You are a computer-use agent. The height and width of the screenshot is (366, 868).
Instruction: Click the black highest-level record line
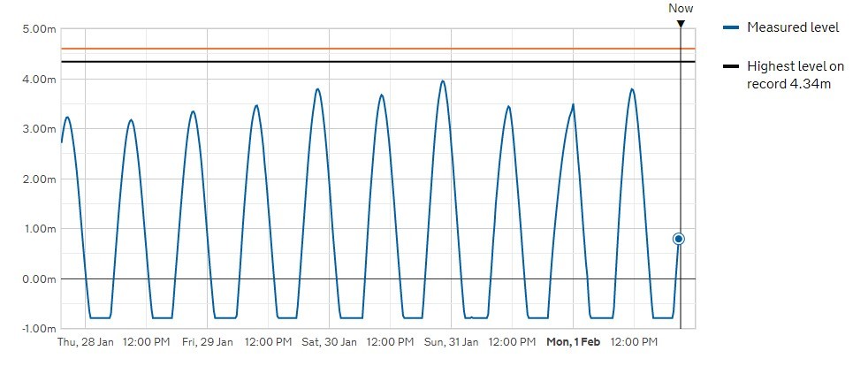click(354, 62)
